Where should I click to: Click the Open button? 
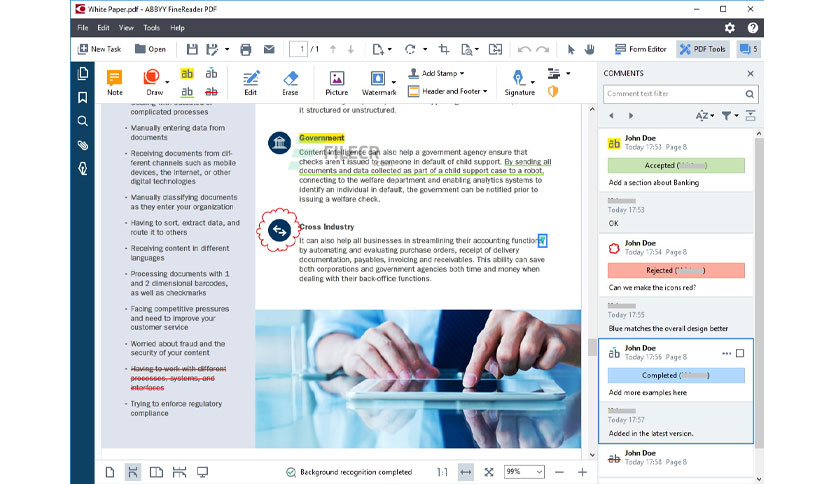pyautogui.click(x=150, y=49)
